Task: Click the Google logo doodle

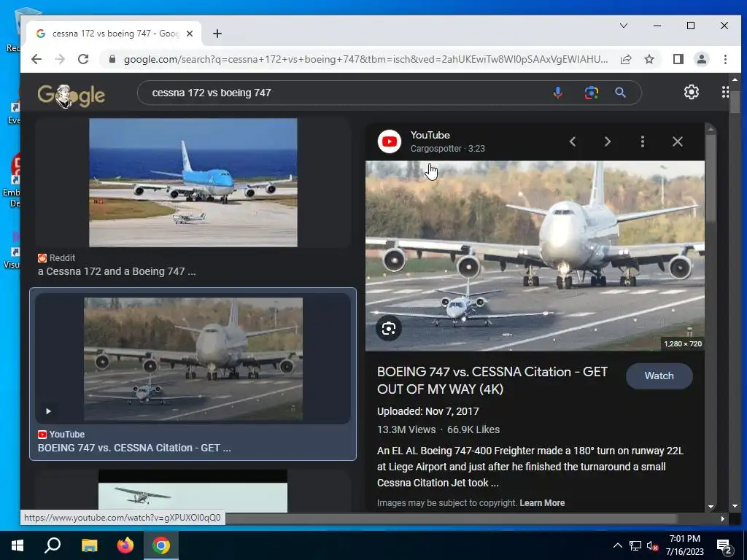Action: coord(71,96)
